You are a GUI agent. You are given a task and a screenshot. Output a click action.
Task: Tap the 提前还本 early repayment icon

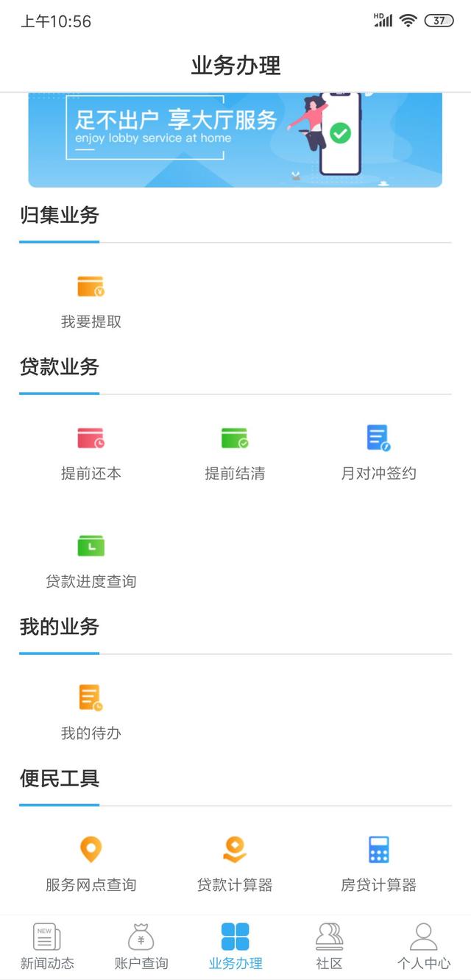point(91,438)
